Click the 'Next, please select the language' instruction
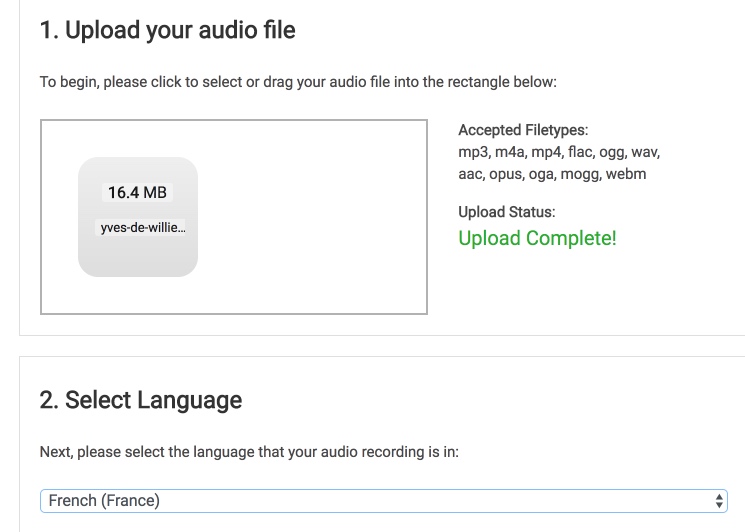Image resolution: width=745 pixels, height=532 pixels. (x=249, y=452)
